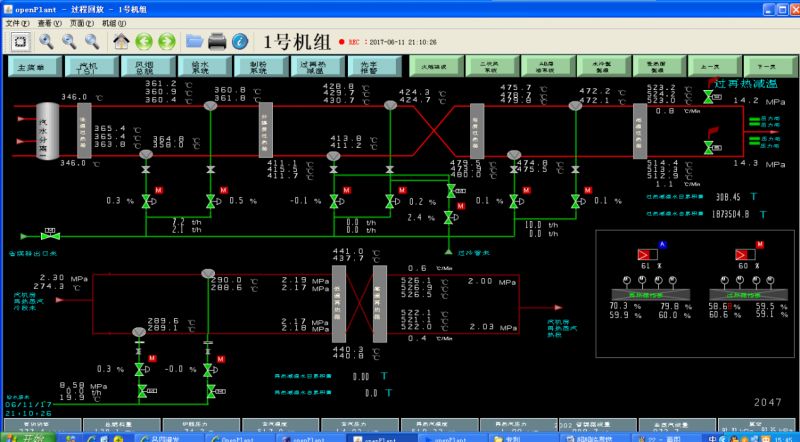The height and width of the screenshot is (442, 800).
Task: Click the blue info help icon
Action: pyautogui.click(x=240, y=41)
